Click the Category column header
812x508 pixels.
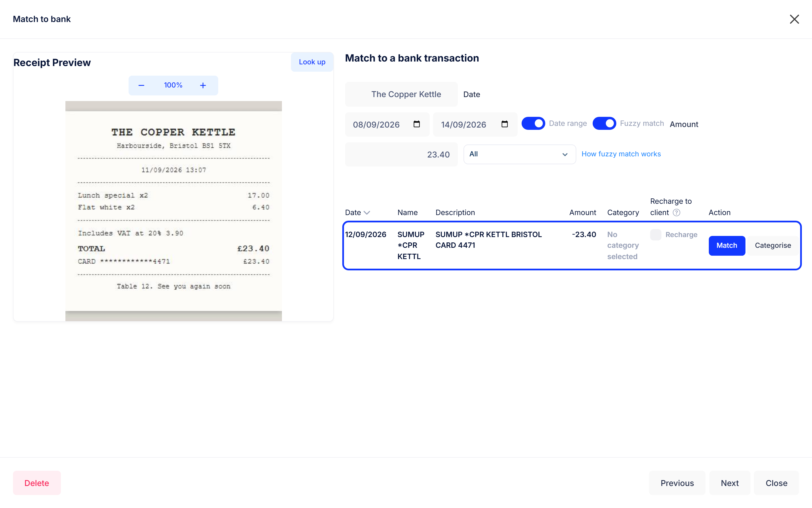[623, 212]
